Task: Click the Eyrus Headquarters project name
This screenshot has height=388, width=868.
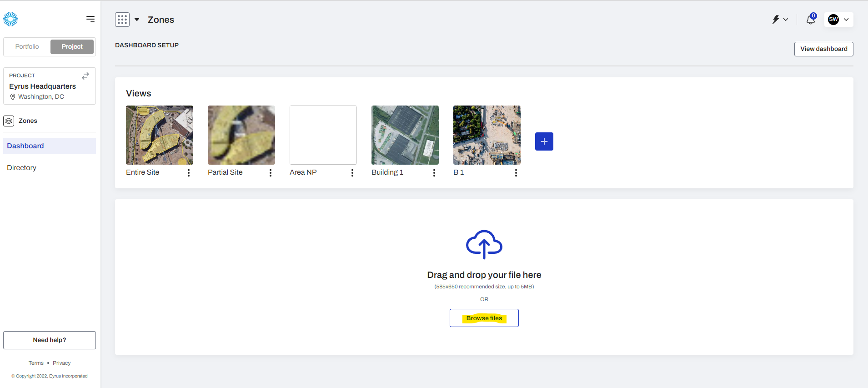Action: click(43, 86)
